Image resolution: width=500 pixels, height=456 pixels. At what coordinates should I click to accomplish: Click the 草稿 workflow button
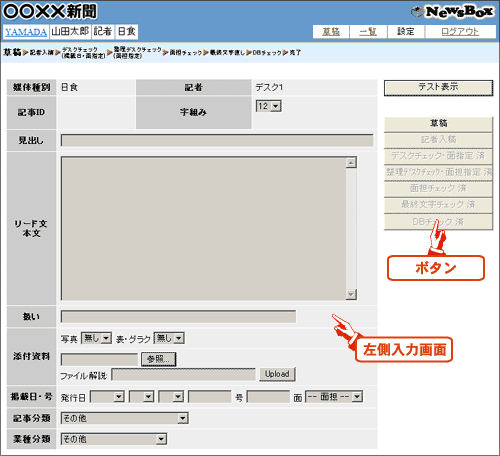pos(438,124)
